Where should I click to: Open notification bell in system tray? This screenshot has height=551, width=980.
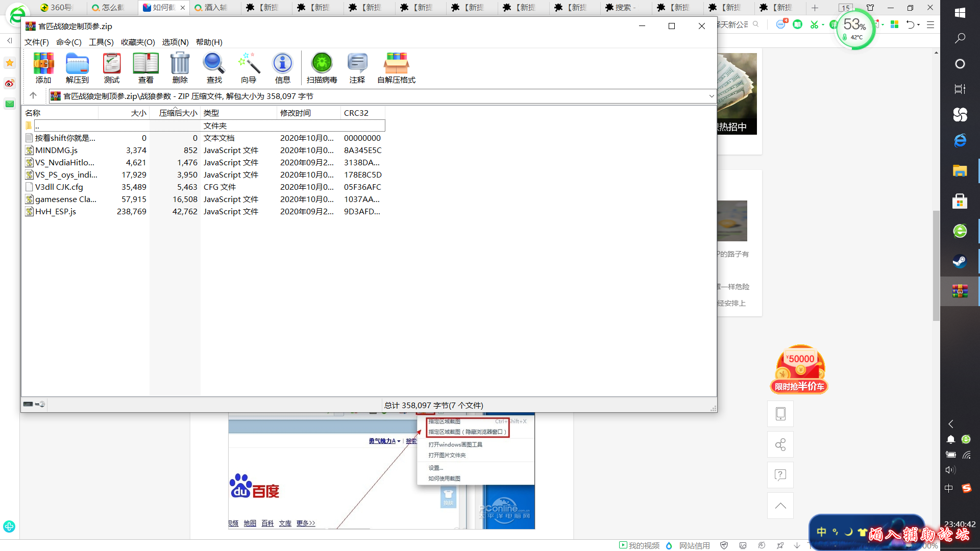click(x=950, y=439)
